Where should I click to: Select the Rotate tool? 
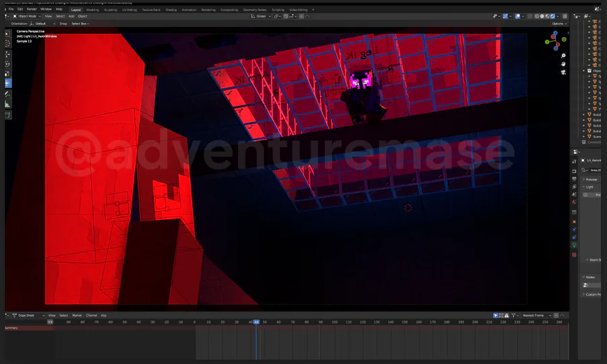click(x=7, y=64)
